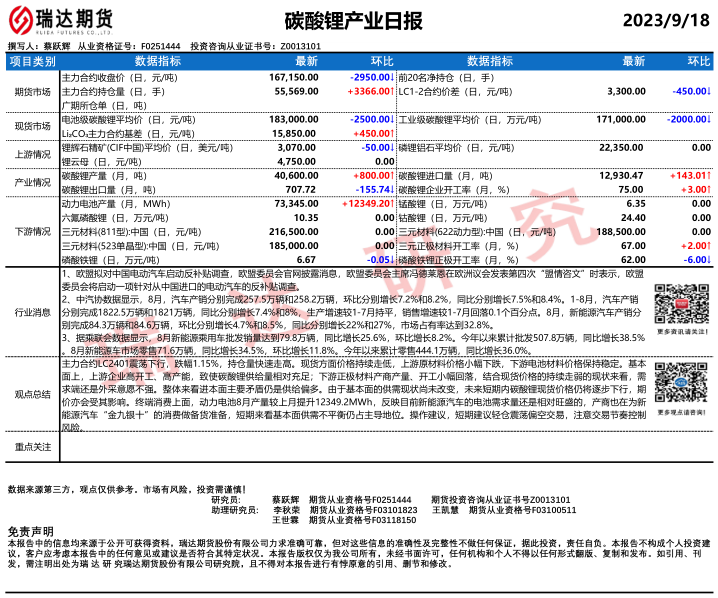Screen dimensions: 718x598
Task: Click the report date 2023/9/18
Action: (664, 20)
